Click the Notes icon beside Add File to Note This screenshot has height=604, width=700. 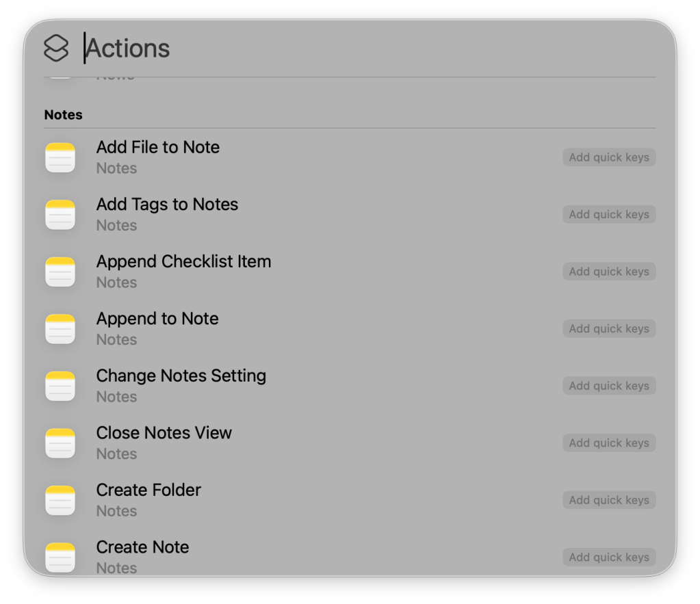[x=60, y=157]
